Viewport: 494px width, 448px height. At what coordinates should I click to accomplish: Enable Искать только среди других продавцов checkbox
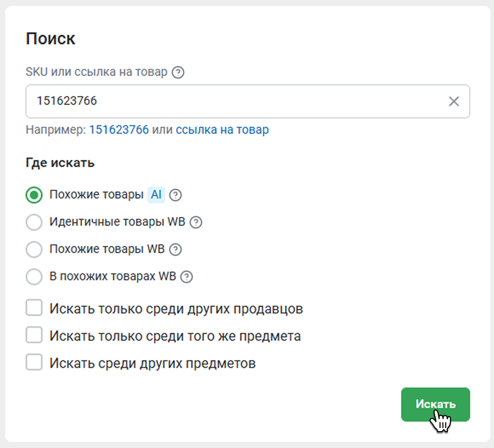[x=34, y=308]
